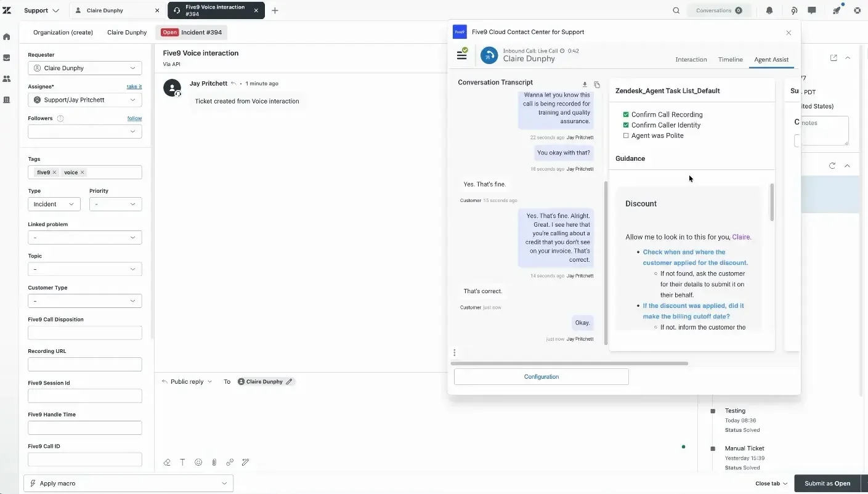Click the Guidance panel vertical scrollbar
This screenshot has height=494, width=868.
tap(771, 202)
